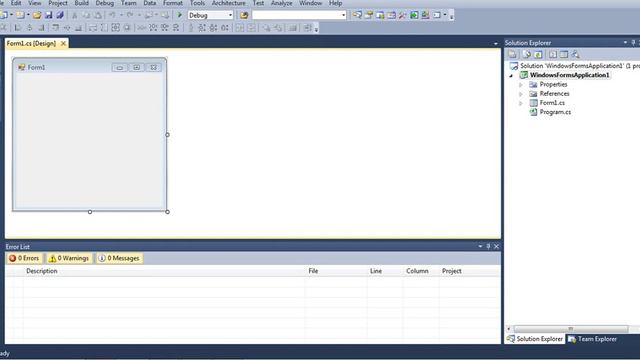Open the Build menu
The height and width of the screenshot is (360, 640).
click(82, 3)
